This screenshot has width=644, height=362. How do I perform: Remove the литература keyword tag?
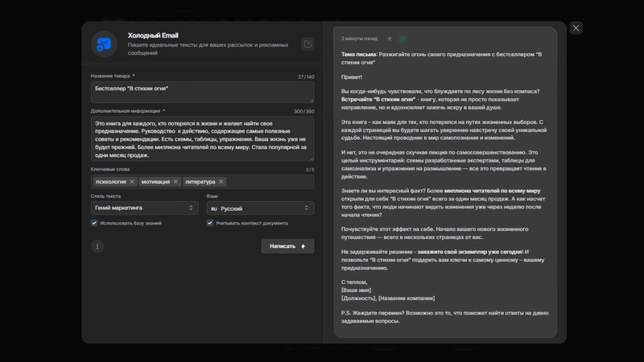221,182
